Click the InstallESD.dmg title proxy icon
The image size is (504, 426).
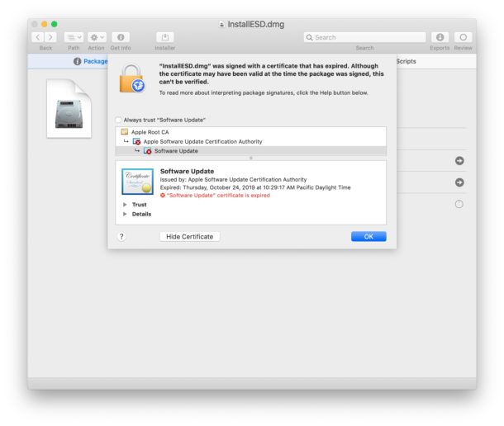[221, 25]
